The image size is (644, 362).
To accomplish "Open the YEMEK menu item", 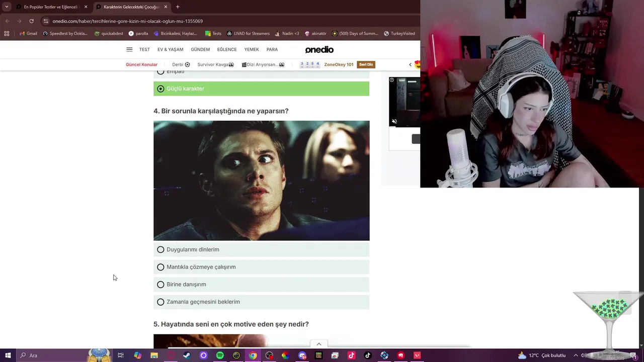I will [252, 49].
